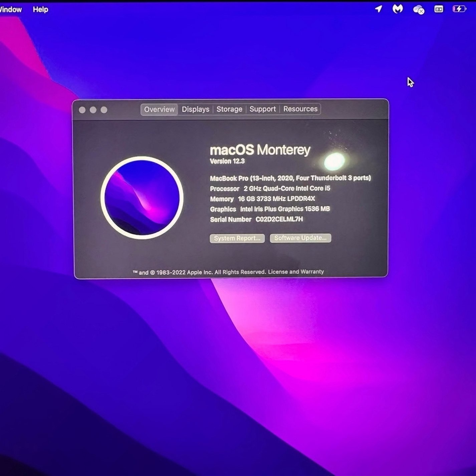Click the Version 12.3 text
476x476 pixels.
click(227, 161)
